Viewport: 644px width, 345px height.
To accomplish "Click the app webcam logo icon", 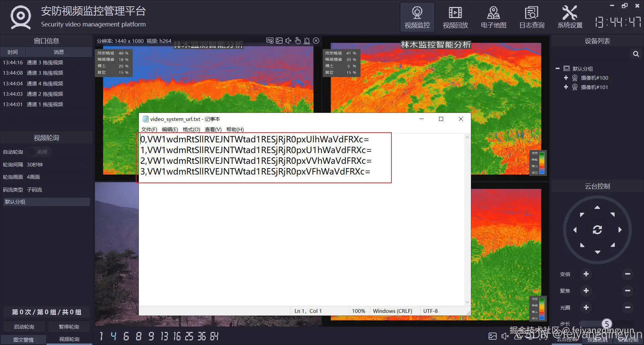I will pyautogui.click(x=21, y=17).
